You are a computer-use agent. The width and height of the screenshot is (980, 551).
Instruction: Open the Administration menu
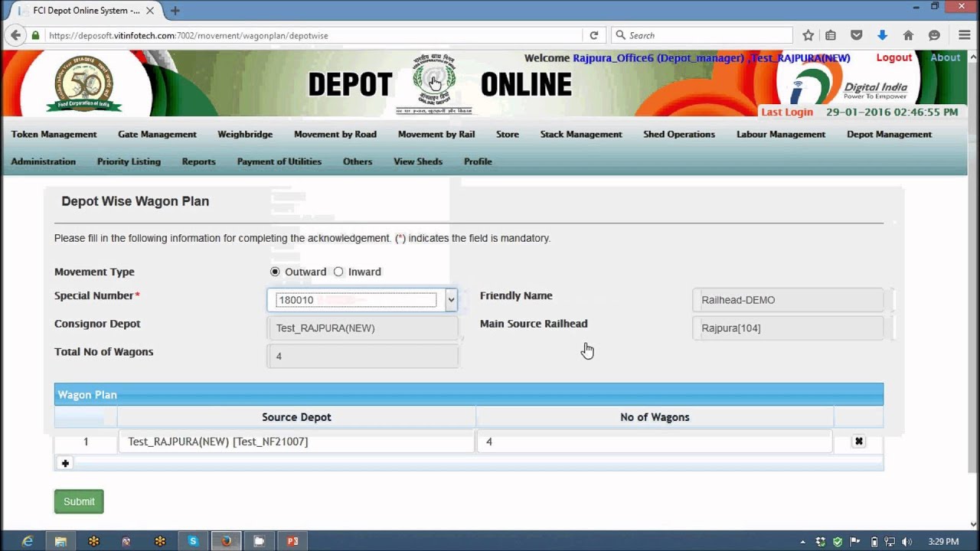[x=43, y=161]
